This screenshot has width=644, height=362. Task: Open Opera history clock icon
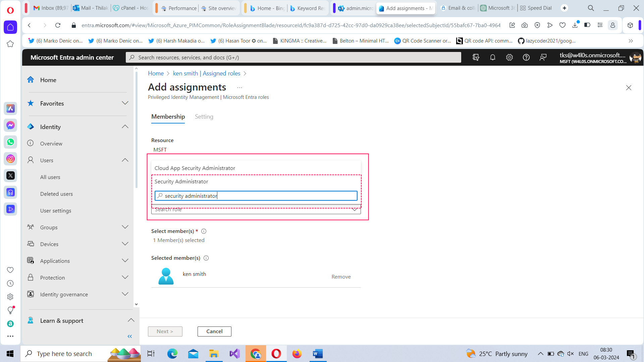click(10, 284)
